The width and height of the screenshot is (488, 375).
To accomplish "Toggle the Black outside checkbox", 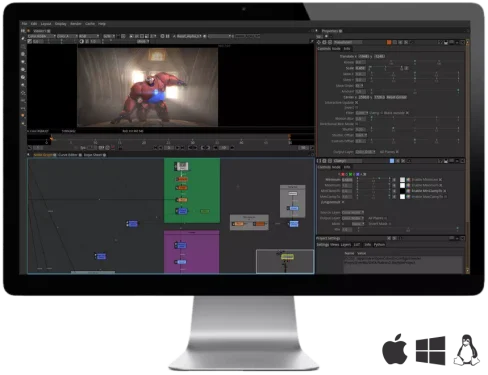I will click(x=407, y=113).
